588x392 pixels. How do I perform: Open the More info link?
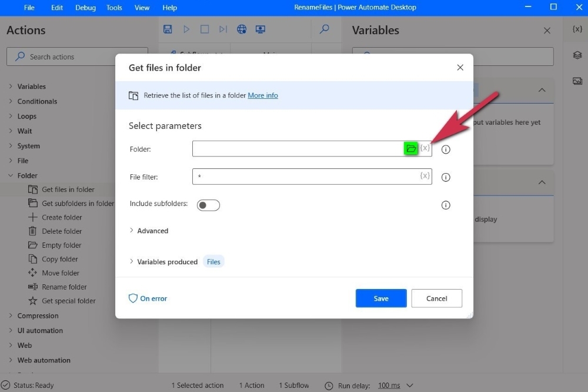[x=263, y=95]
